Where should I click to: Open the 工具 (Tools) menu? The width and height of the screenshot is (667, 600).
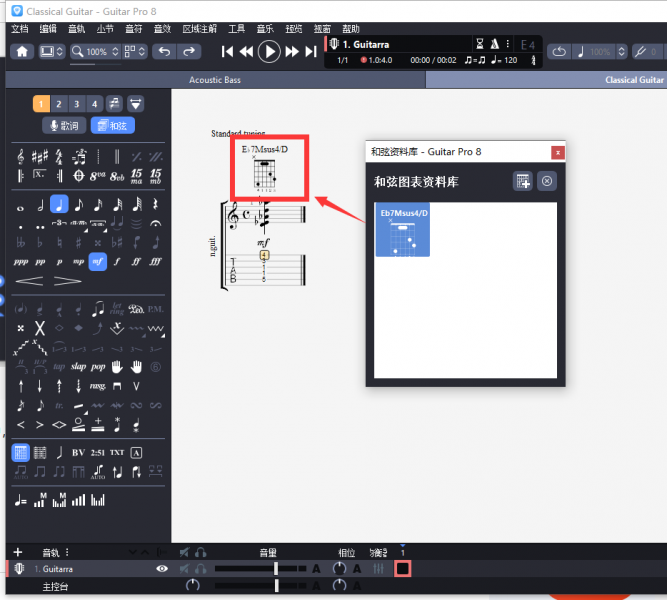[236, 29]
